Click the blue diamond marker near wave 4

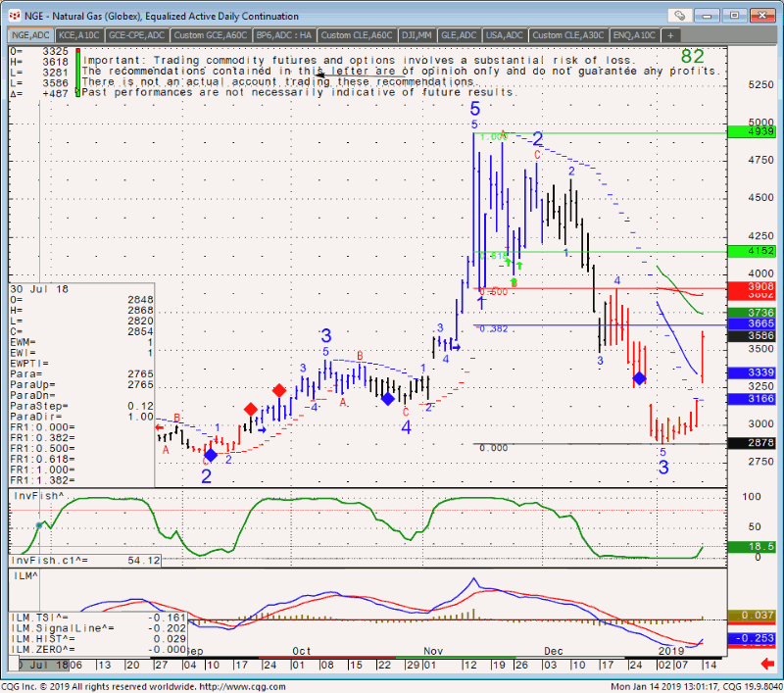coord(387,399)
